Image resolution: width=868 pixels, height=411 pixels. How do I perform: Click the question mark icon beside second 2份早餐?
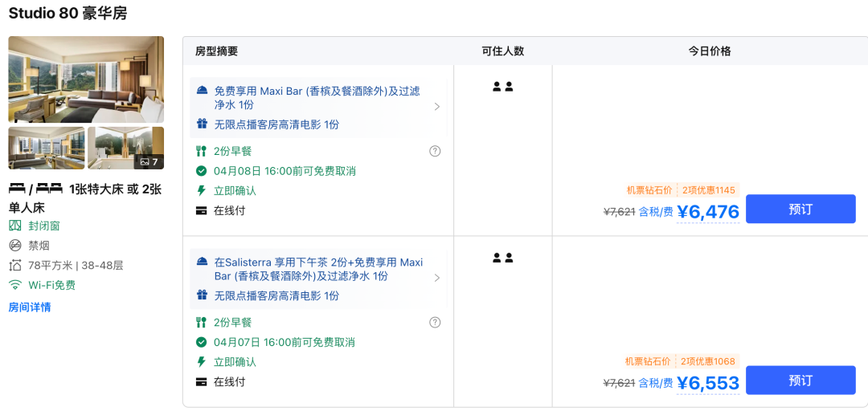coord(435,323)
